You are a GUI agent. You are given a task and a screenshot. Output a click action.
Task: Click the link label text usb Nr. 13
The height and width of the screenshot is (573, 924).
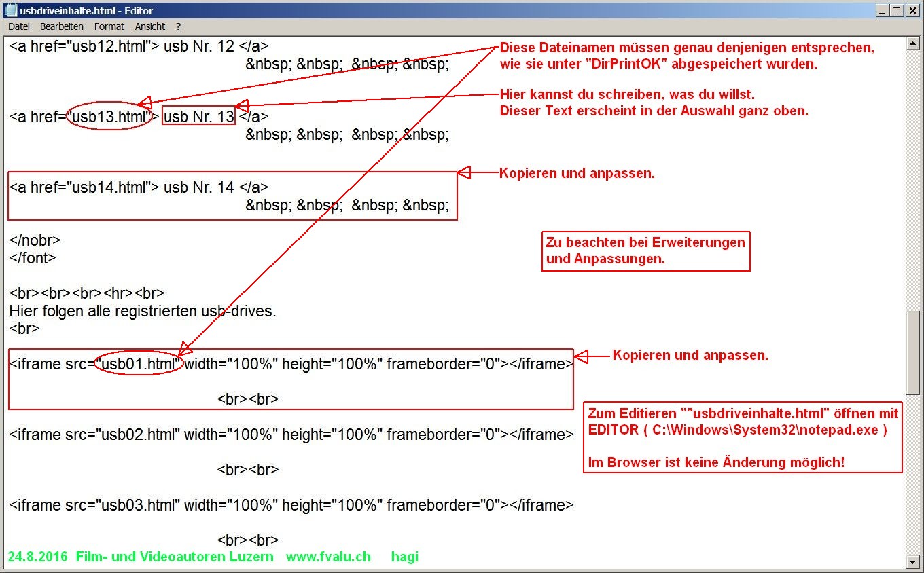click(199, 117)
